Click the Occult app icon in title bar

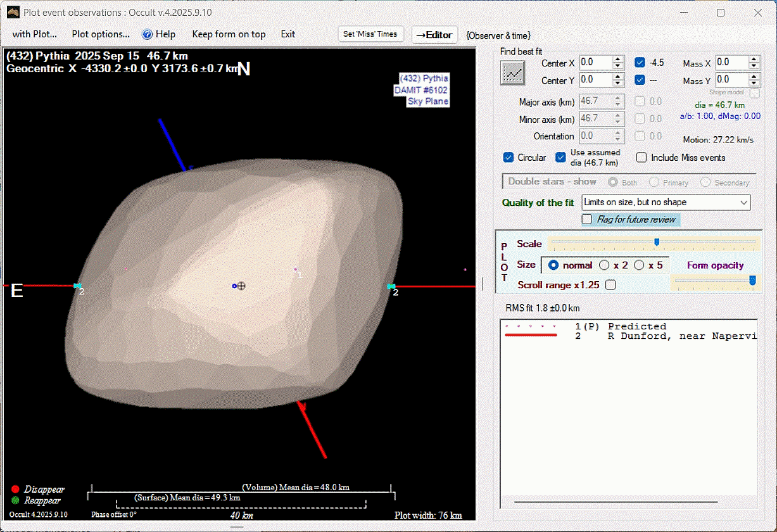[x=12, y=12]
